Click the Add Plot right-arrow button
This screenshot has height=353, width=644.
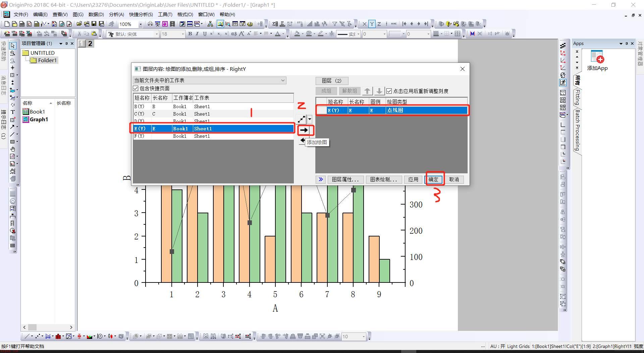(x=304, y=130)
